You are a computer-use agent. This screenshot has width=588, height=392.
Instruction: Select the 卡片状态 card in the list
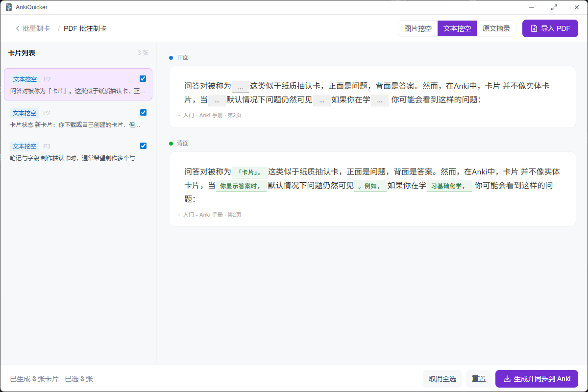pos(78,118)
